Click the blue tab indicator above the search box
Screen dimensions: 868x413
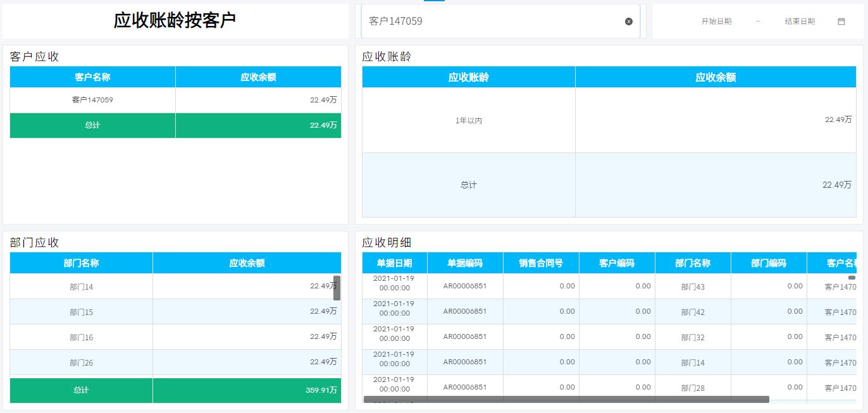[x=434, y=2]
